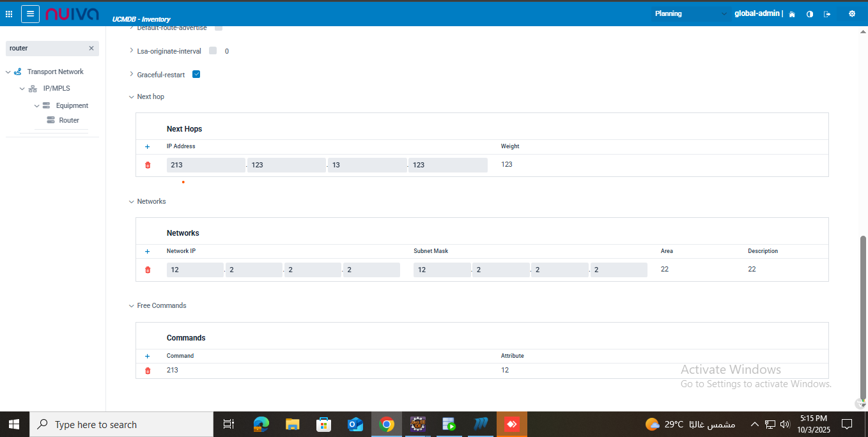The height and width of the screenshot is (437, 868).
Task: Click the logout icon
Action: click(827, 14)
